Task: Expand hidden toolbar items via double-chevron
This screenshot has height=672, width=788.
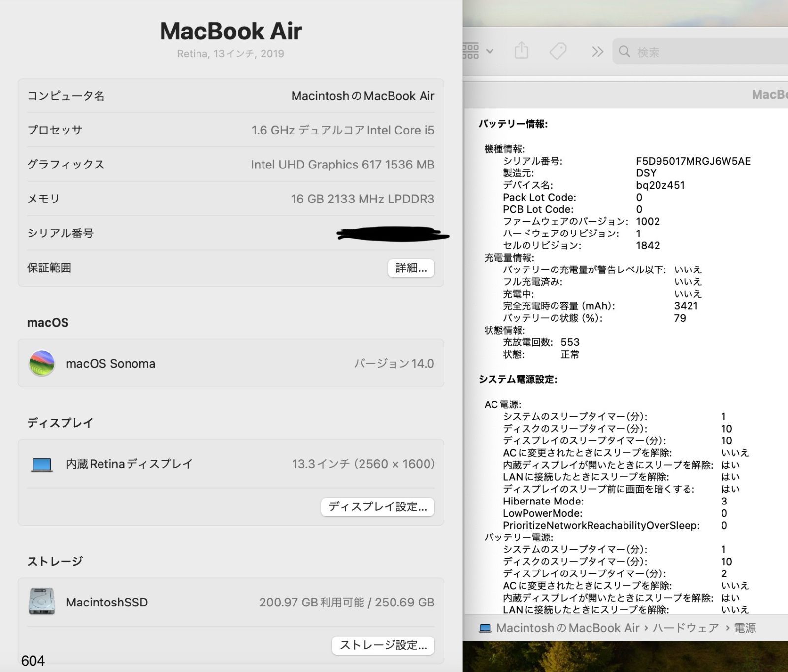Action: pyautogui.click(x=597, y=51)
